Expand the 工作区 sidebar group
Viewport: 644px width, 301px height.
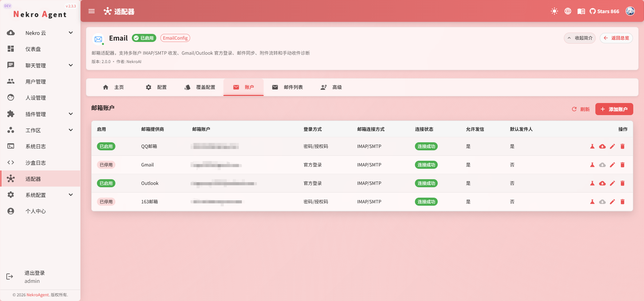point(40,130)
